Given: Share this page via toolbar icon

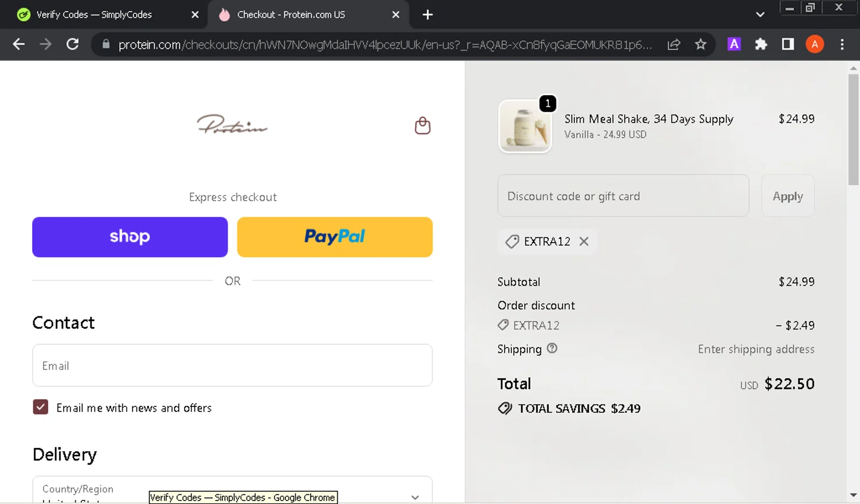Looking at the screenshot, I should 674,44.
